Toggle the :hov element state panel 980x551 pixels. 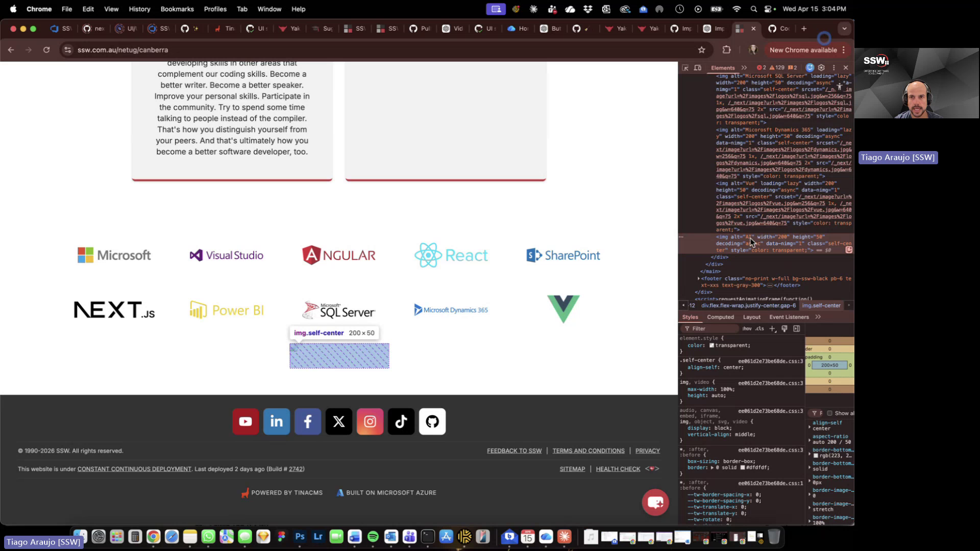pos(747,329)
